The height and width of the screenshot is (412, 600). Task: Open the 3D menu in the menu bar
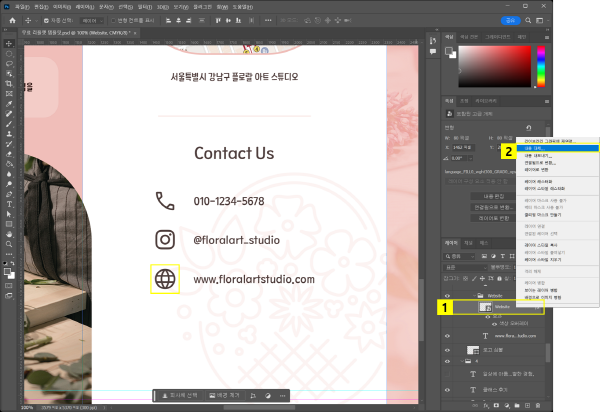[x=163, y=7]
